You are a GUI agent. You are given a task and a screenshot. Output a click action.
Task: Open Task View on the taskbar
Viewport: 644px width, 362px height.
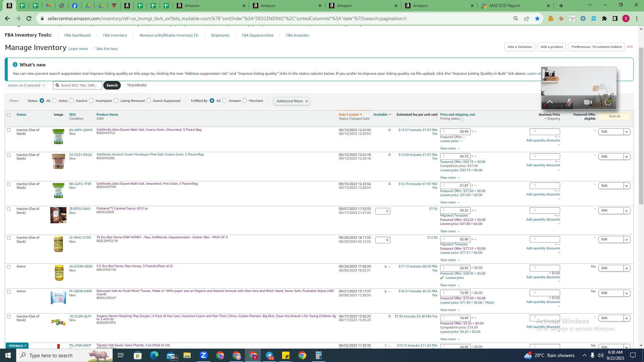coord(121,355)
